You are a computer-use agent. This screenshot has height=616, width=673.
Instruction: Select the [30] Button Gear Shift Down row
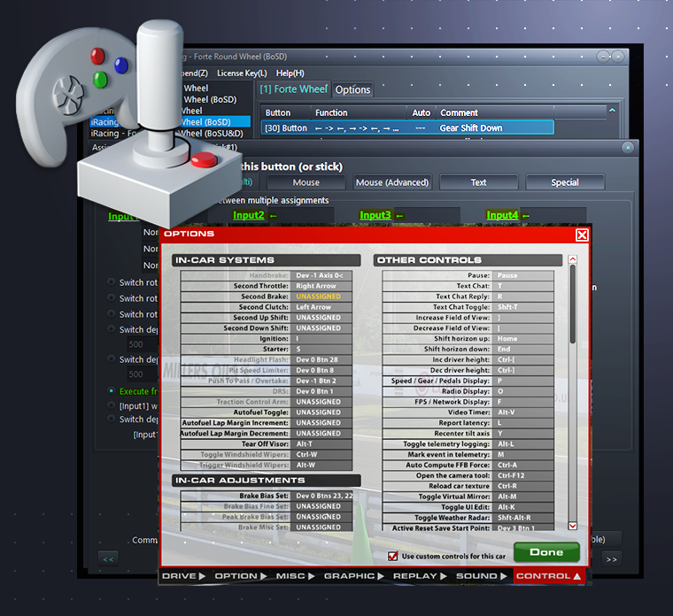tap(407, 127)
